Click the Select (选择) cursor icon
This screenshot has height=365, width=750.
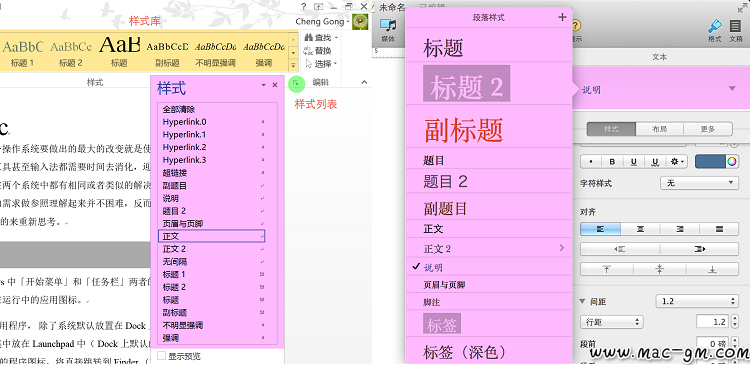coord(309,64)
